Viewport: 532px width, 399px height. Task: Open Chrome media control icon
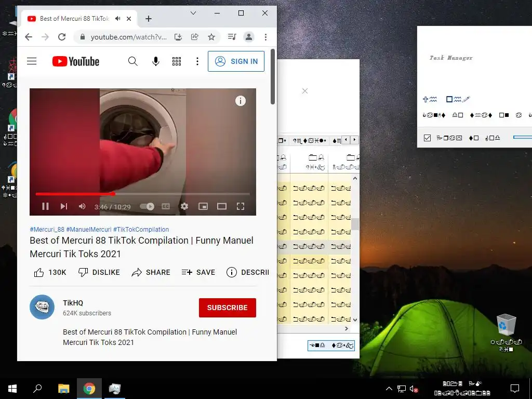tap(232, 37)
